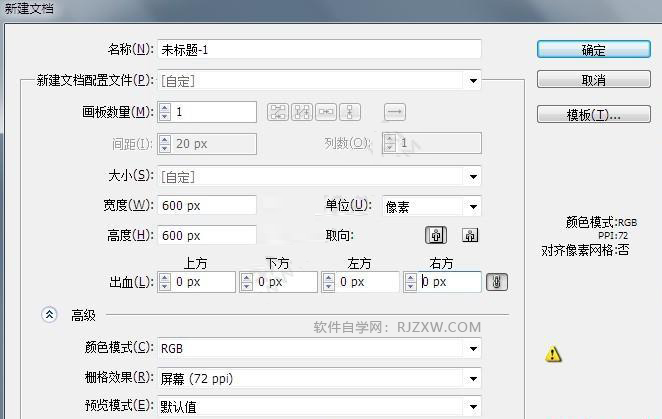This screenshot has width=662, height=419.
Task: Click the 列数 columns stepper arrows
Action: pos(390,143)
